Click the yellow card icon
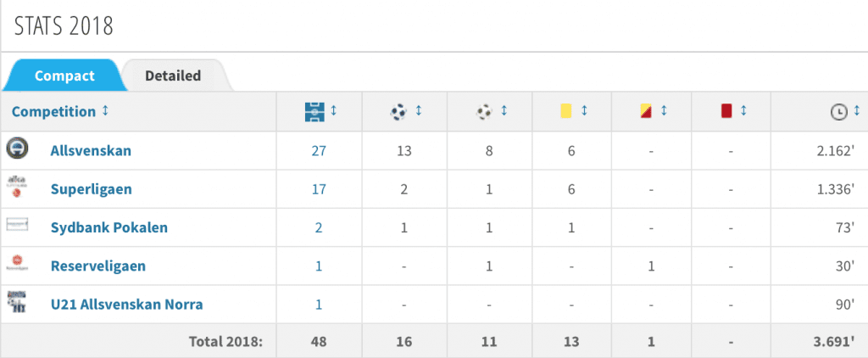 coord(566,111)
